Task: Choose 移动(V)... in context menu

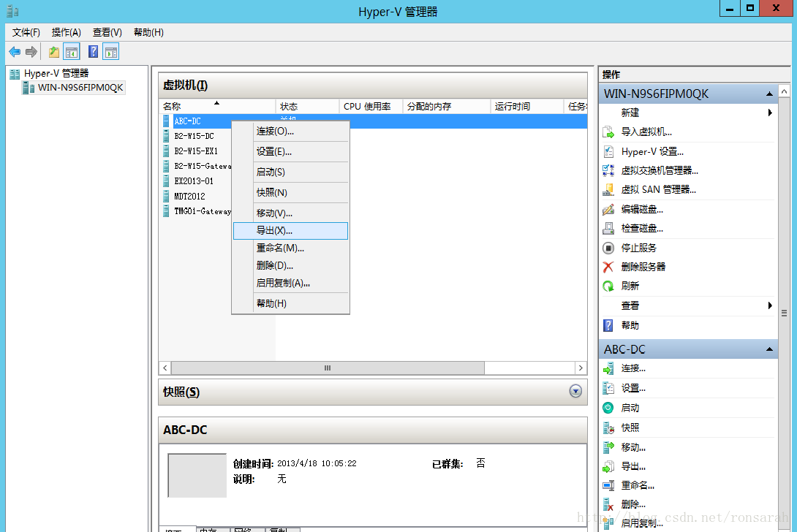Action: pos(290,213)
